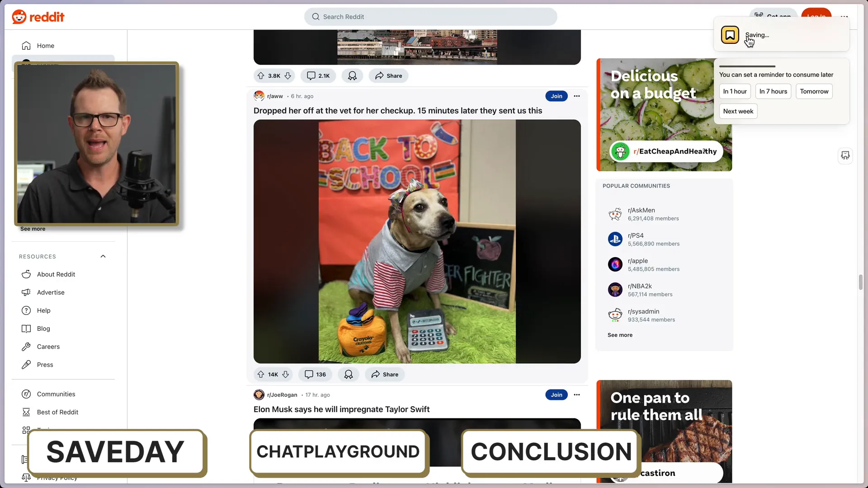This screenshot has width=868, height=488.
Task: See more in left sidebar
Action: coord(33,229)
